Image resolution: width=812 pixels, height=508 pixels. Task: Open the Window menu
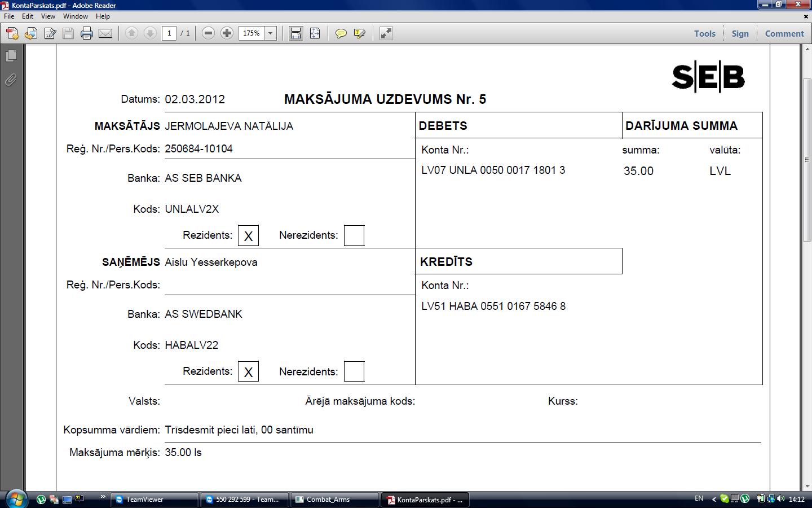click(76, 16)
